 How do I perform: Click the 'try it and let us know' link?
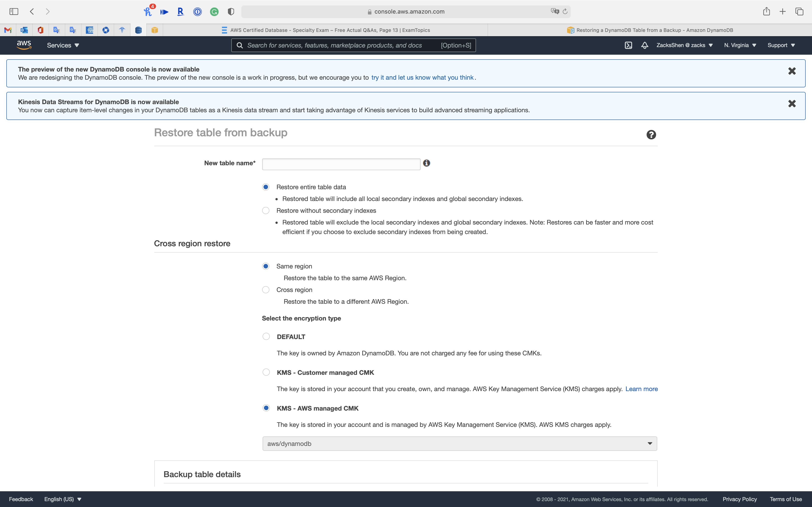pyautogui.click(x=423, y=77)
